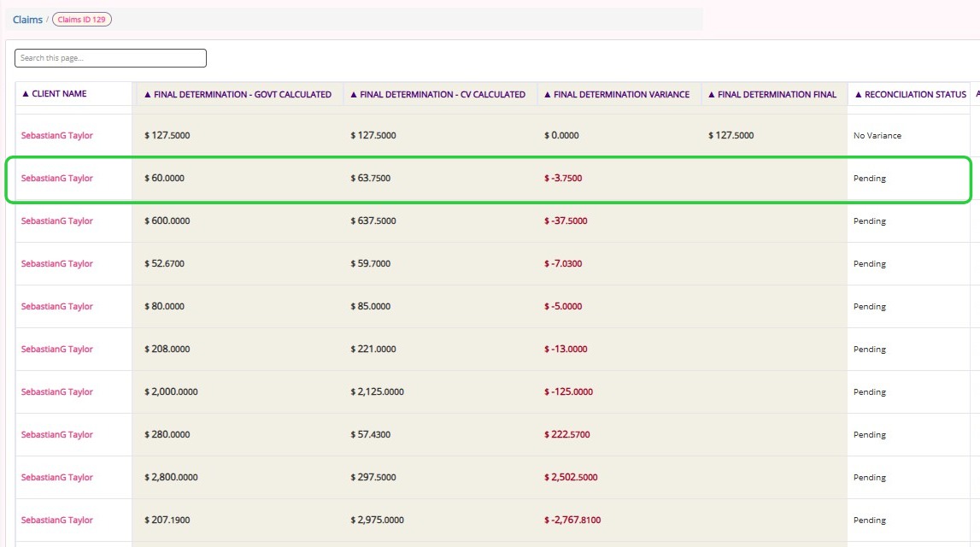Click the $ -5.0000 variance value
The height and width of the screenshot is (547, 980).
coord(563,306)
